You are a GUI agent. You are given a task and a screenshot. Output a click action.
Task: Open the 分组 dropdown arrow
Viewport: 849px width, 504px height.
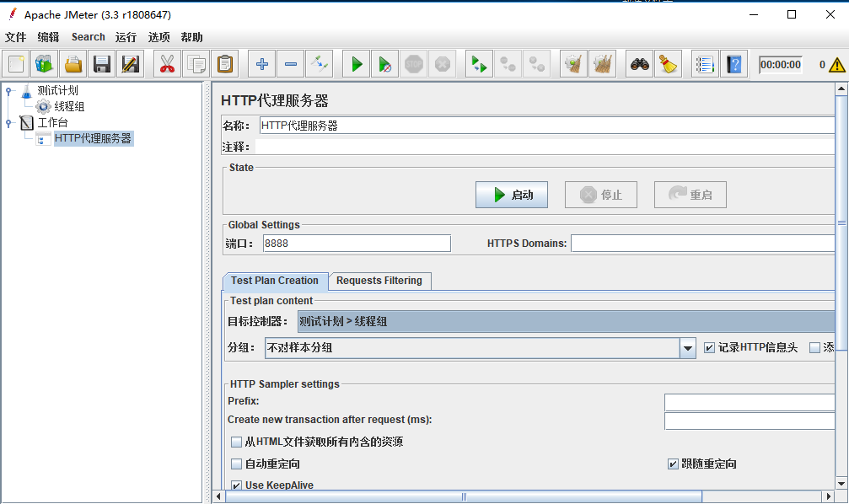[x=688, y=347]
